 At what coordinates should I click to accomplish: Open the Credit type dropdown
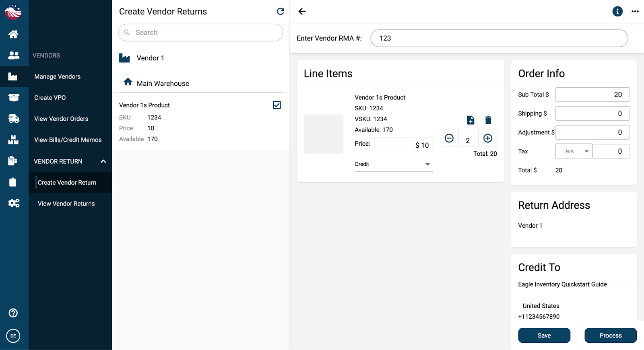[x=393, y=164]
